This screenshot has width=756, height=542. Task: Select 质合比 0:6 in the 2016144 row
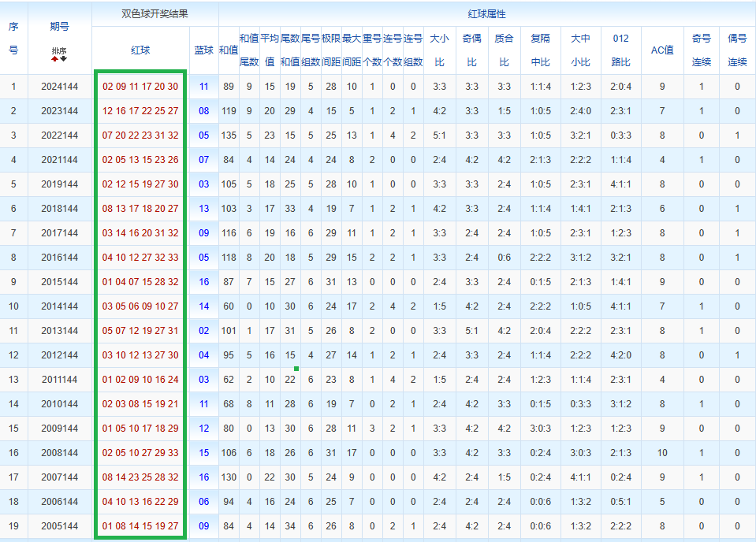[504, 258]
